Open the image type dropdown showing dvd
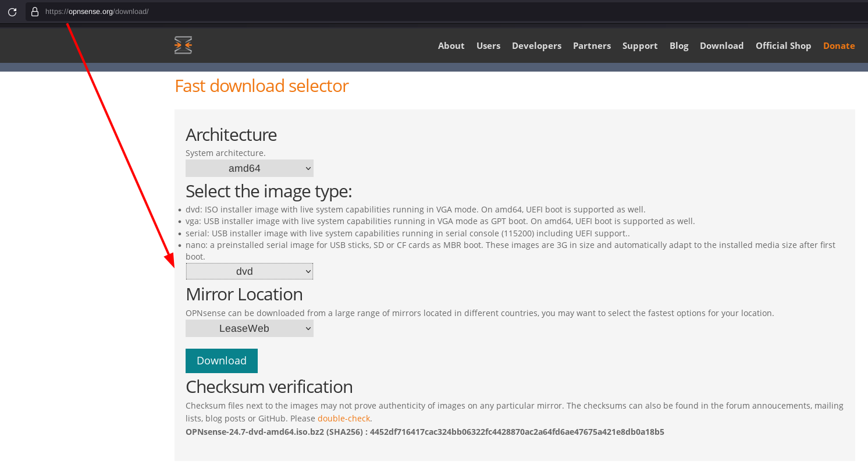The image size is (868, 468). 250,271
